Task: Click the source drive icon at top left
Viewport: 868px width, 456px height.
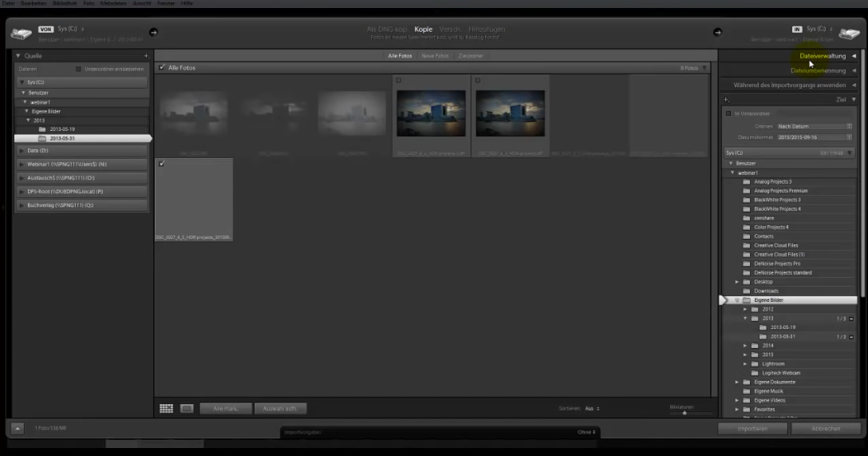Action: [x=22, y=33]
